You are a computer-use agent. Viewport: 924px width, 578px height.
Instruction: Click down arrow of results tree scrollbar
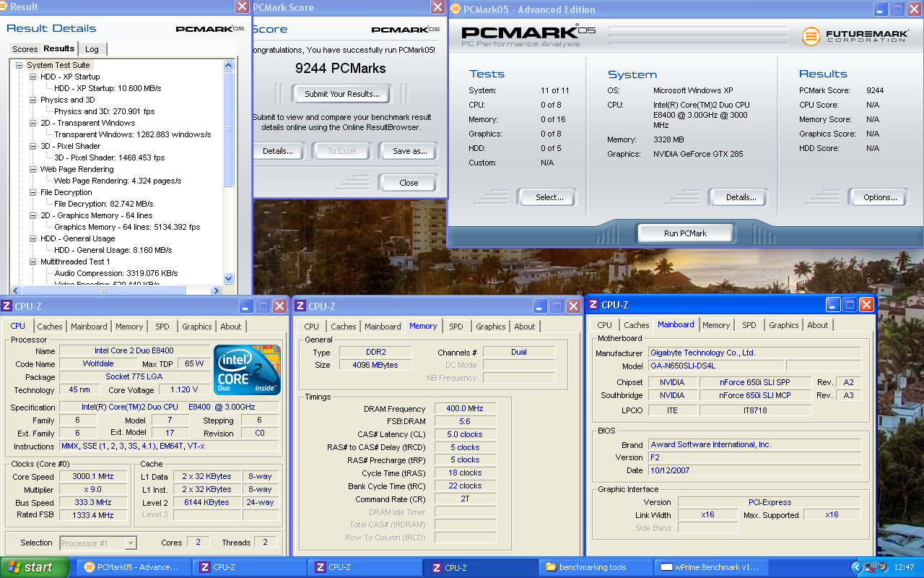(229, 279)
